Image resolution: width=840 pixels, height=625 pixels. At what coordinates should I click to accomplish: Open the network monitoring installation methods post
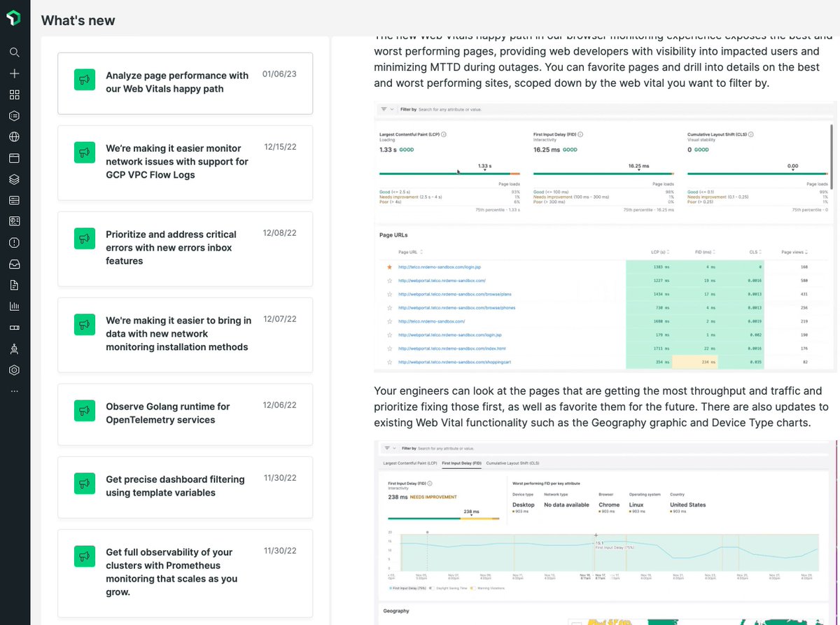tap(185, 335)
